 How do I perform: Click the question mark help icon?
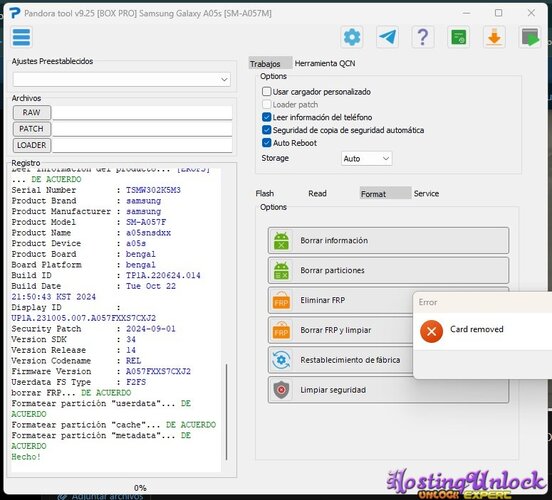[x=423, y=37]
